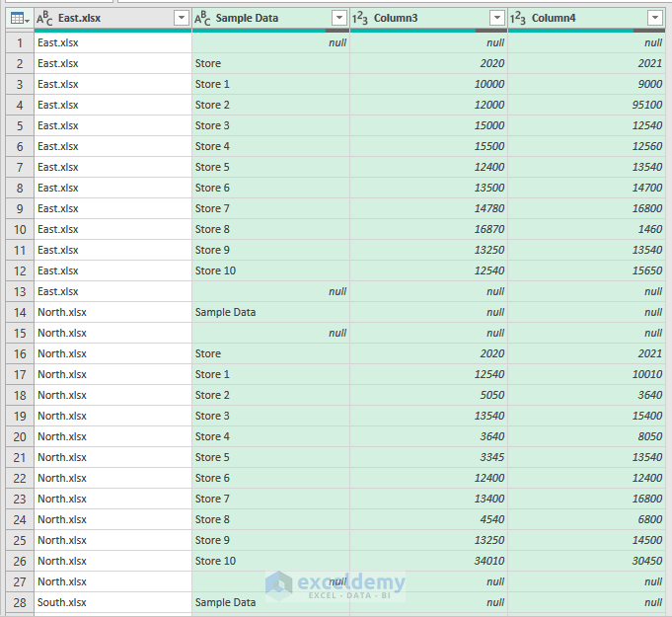The width and height of the screenshot is (672, 617).
Task: Click the 95100 value in row 4
Action: click(647, 105)
